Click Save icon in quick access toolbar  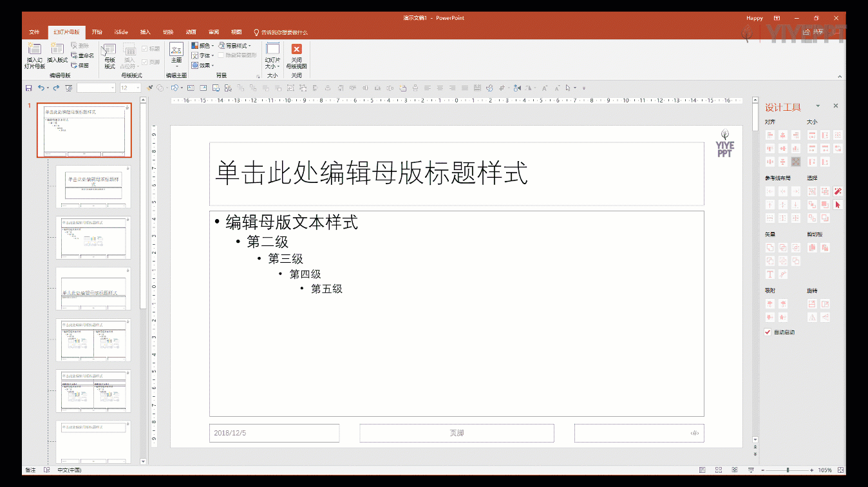click(x=28, y=88)
